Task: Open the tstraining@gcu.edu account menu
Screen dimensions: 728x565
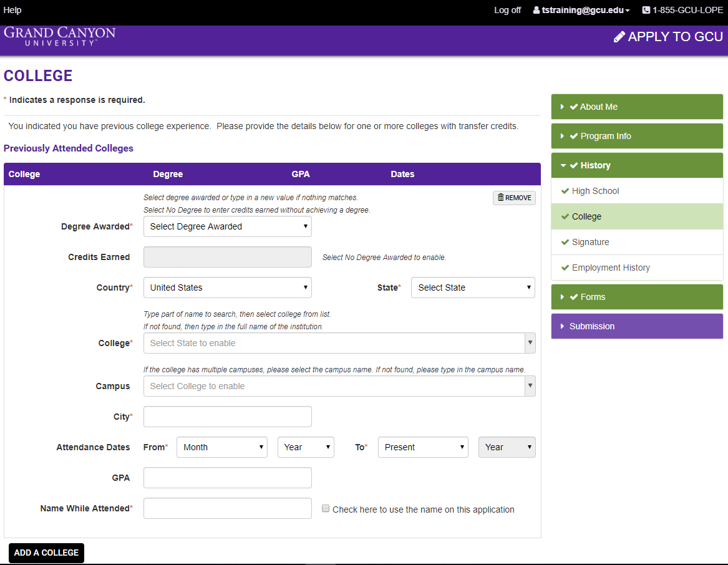Action: click(581, 10)
